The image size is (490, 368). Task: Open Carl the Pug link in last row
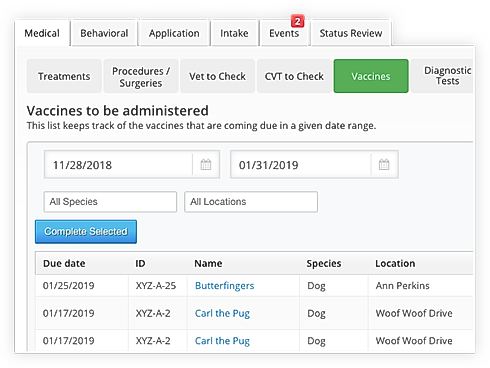222,341
